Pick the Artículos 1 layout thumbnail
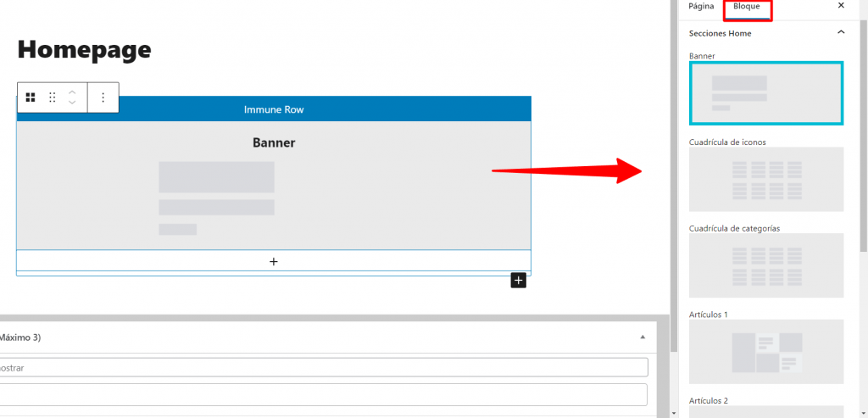 coord(766,351)
